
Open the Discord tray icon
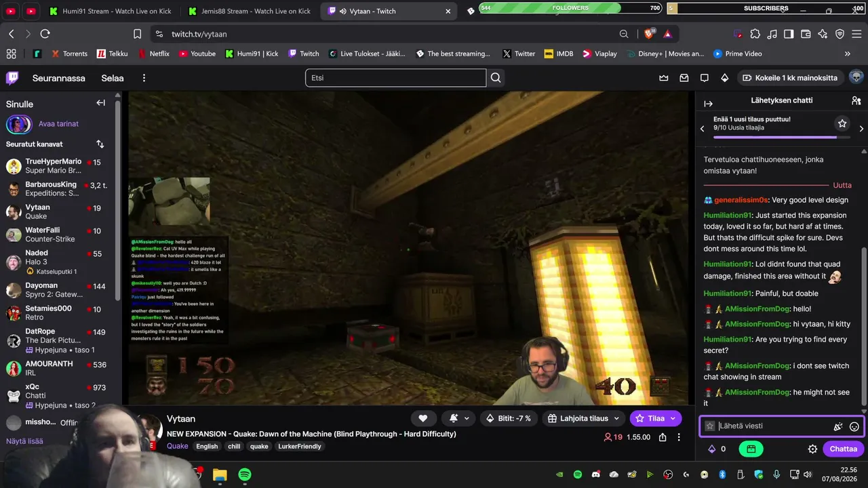coord(596,474)
